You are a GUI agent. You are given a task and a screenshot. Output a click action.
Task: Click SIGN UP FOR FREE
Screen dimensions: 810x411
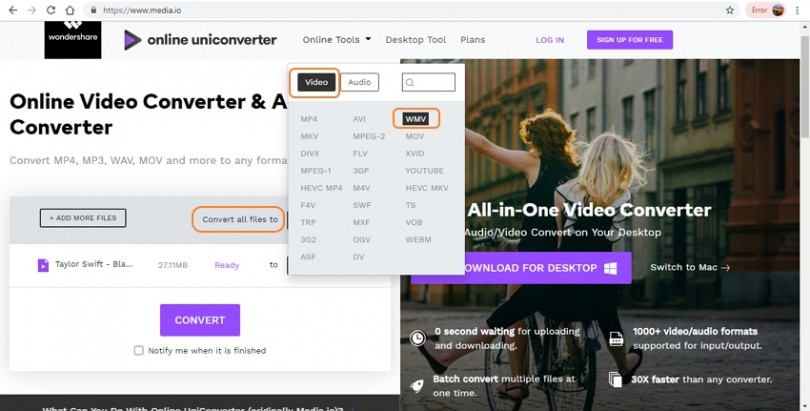point(630,40)
